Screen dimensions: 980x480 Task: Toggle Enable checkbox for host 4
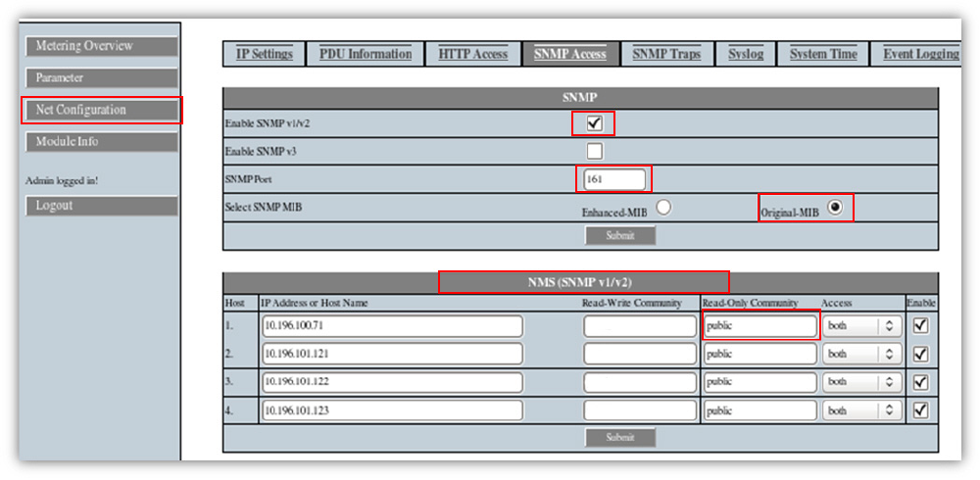[x=920, y=410]
